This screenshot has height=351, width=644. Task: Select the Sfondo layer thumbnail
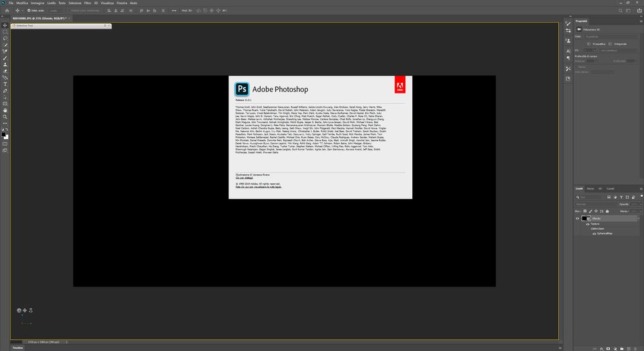click(x=585, y=218)
